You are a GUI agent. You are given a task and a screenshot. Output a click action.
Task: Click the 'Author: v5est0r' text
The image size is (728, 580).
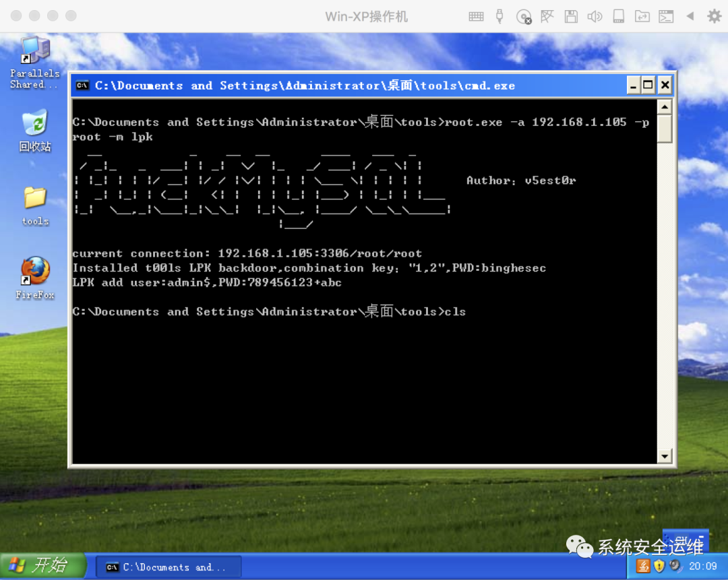click(521, 181)
